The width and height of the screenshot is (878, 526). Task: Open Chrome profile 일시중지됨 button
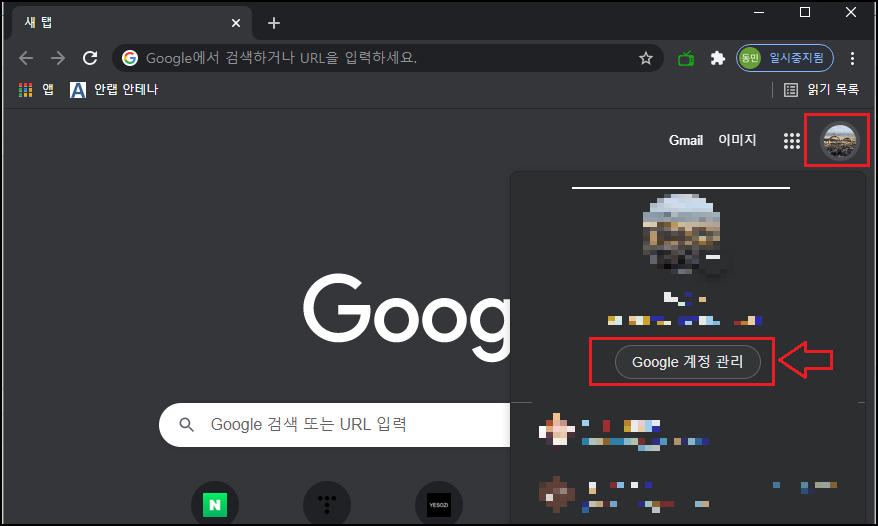pos(784,58)
